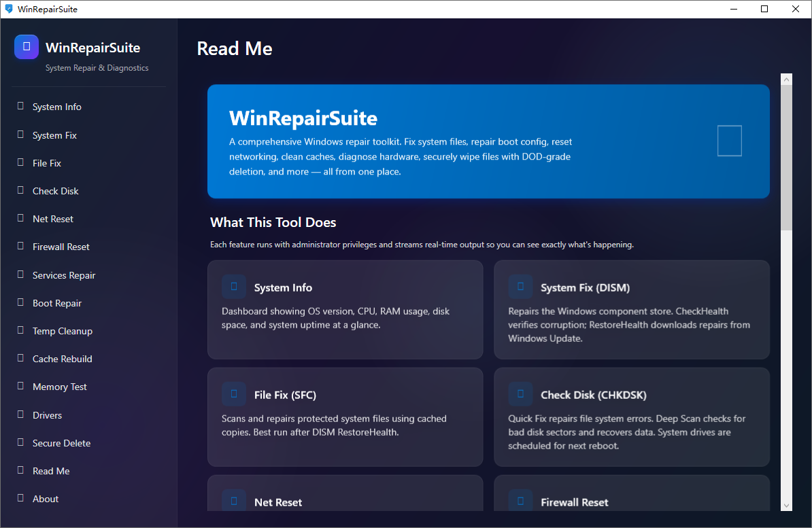Click the large icon in the blue banner
This screenshot has height=528, width=812.
(x=730, y=141)
